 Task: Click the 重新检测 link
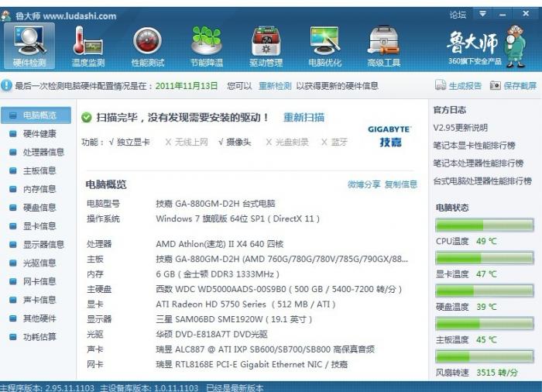(275, 86)
